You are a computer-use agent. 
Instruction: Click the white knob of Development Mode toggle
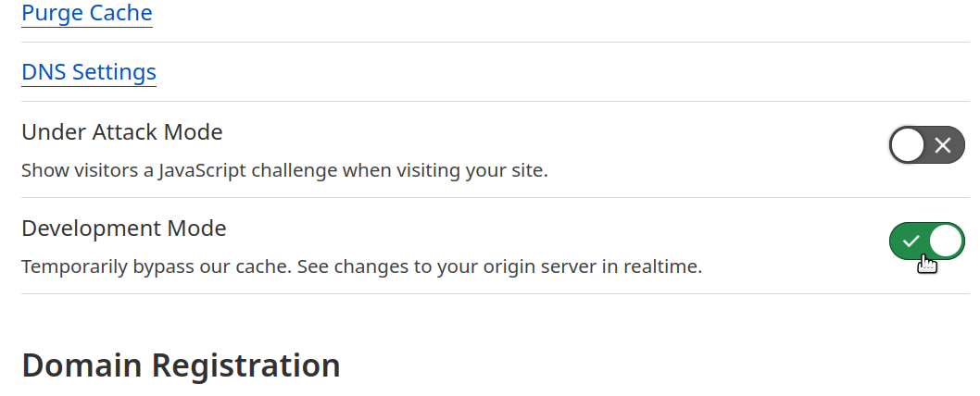947,241
